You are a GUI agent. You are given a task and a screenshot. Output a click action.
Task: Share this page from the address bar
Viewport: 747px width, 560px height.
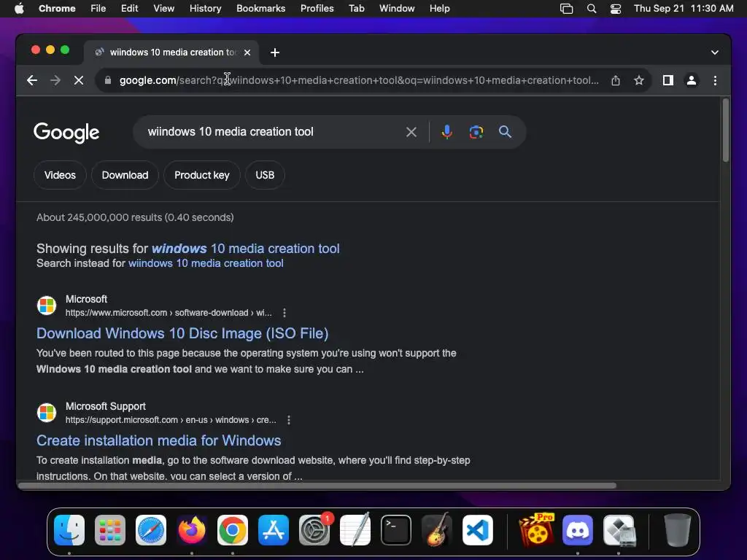[616, 80]
